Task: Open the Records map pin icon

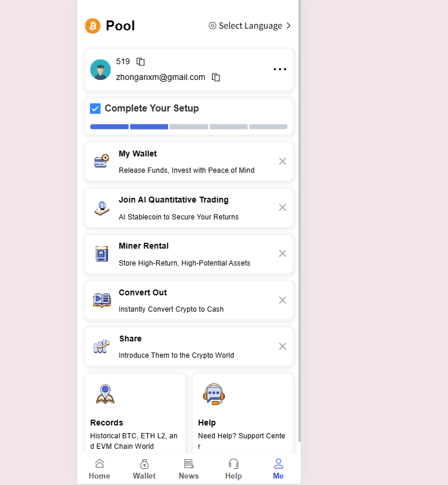Action: (x=105, y=394)
